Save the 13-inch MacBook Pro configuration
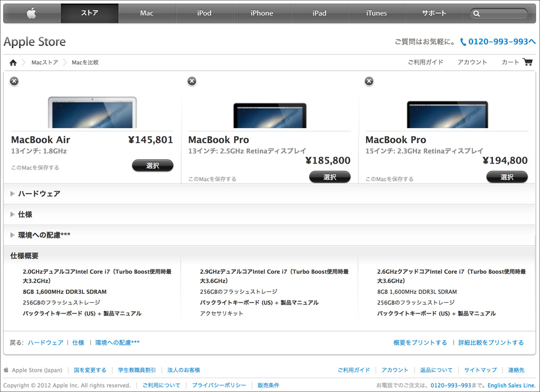 pyautogui.click(x=212, y=179)
